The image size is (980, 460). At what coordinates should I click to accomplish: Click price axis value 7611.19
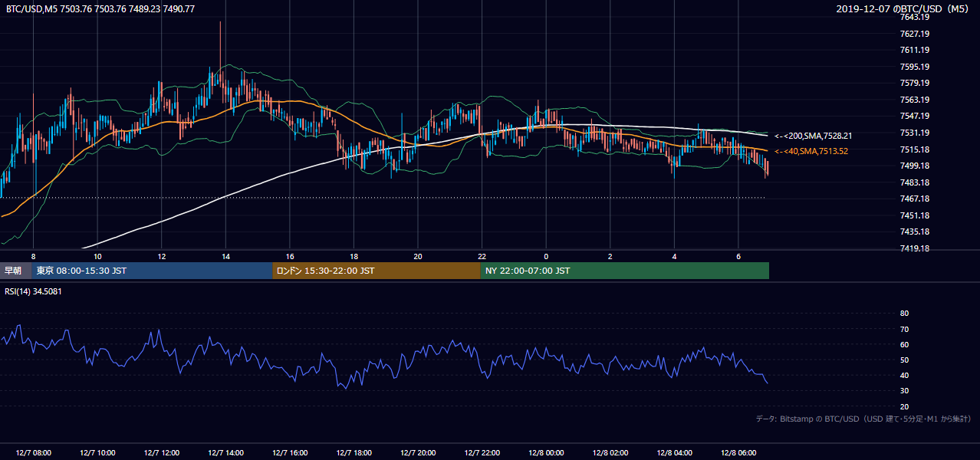[915, 50]
